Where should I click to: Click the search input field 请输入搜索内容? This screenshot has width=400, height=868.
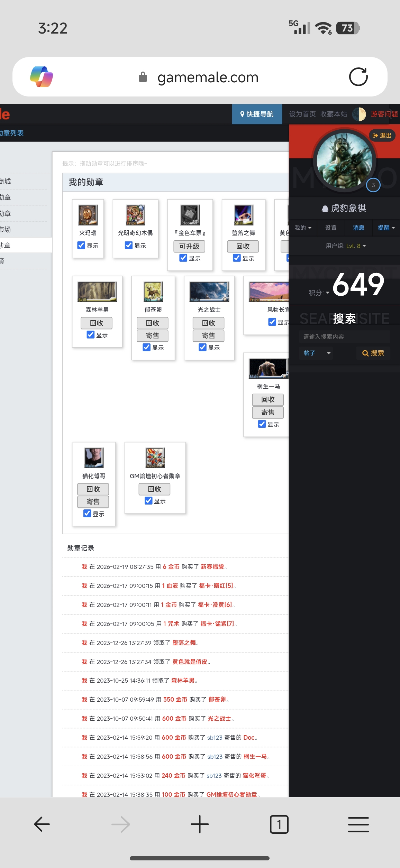click(344, 336)
